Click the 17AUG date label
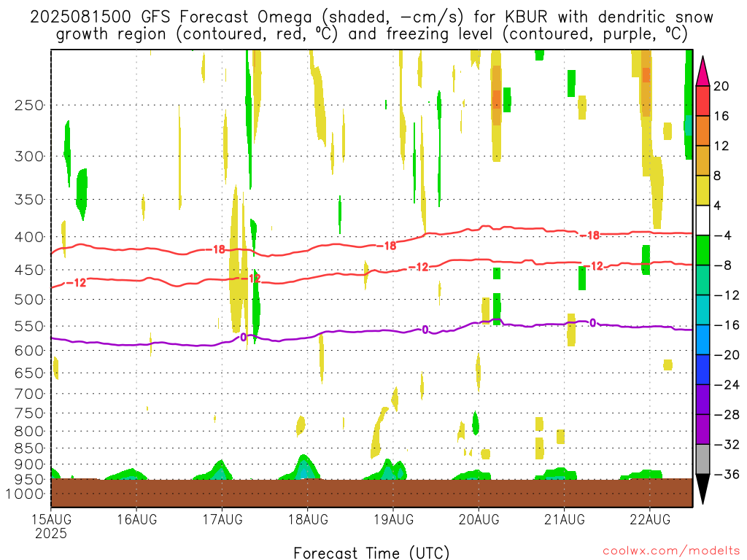Viewport: 747px width, 560px height. tap(222, 519)
